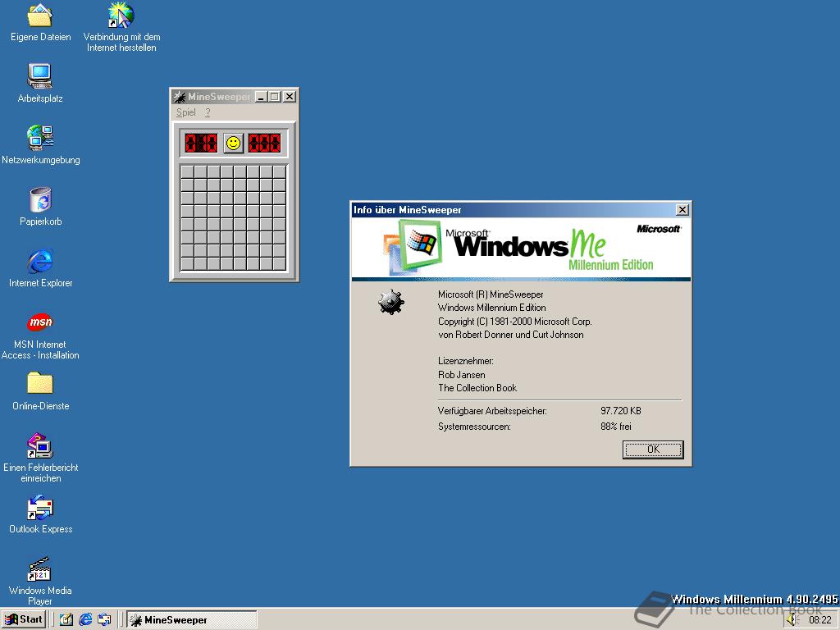Click the mine icon in the Info dialog
This screenshot has height=630, width=840.
point(391,302)
